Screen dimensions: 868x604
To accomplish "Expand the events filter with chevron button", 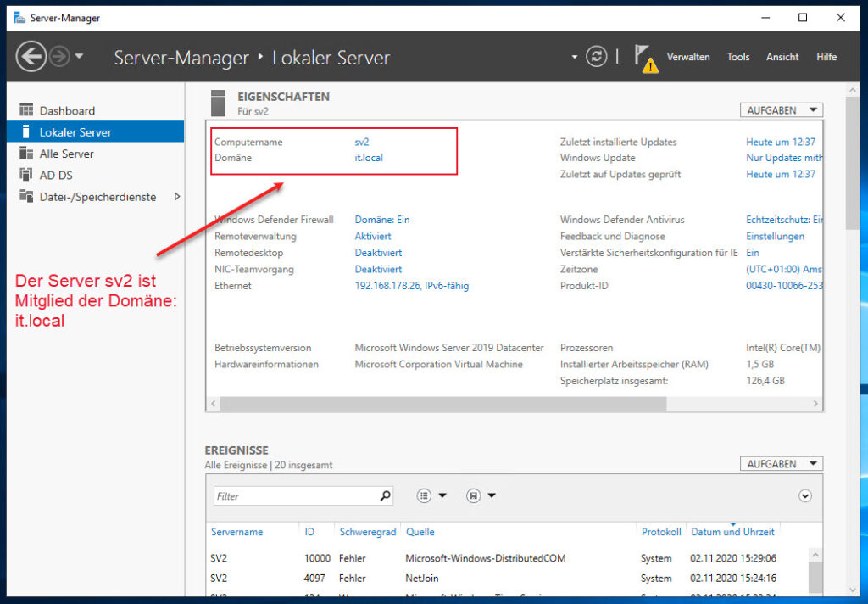I will (x=805, y=496).
